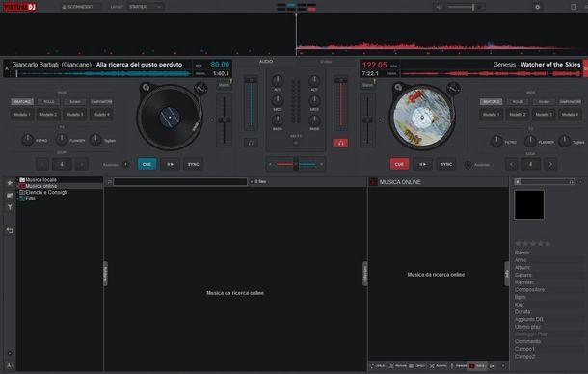Click SYNC on the right deck
The image size is (588, 374).
pyautogui.click(x=446, y=164)
